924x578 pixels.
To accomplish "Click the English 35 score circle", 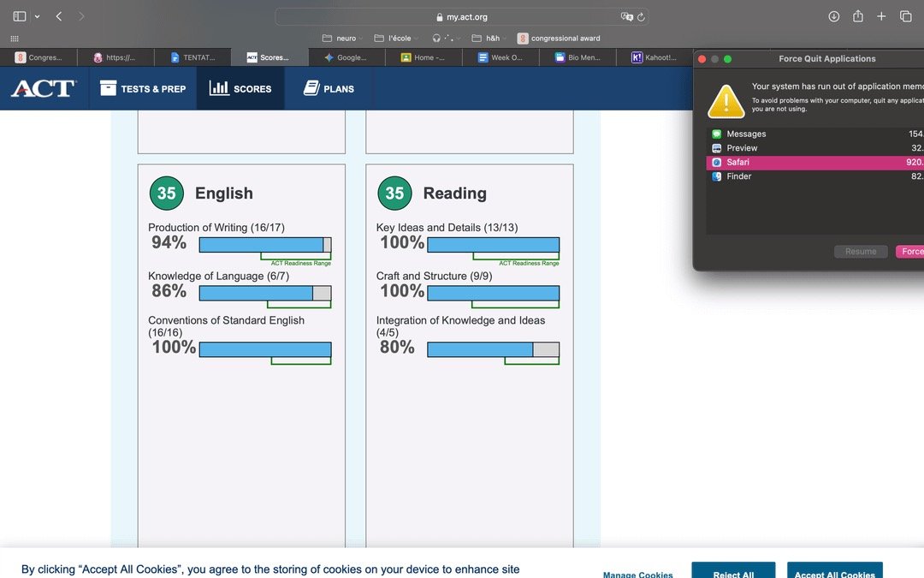I will 166,193.
